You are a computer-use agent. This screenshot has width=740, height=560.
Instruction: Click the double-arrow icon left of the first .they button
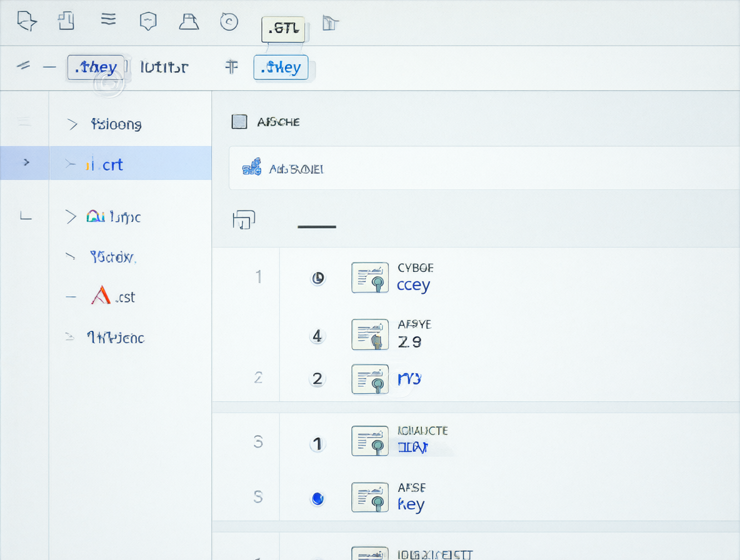(23, 66)
